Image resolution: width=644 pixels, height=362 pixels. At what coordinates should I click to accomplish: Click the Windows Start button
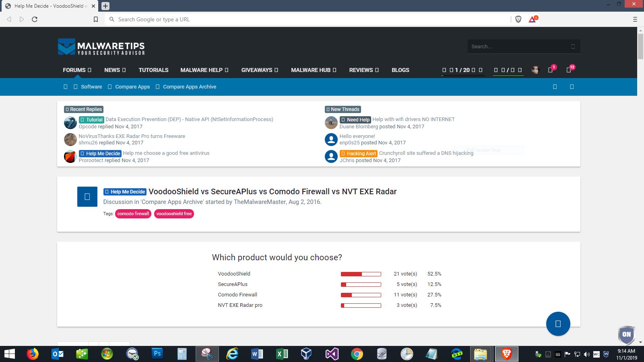(10, 354)
